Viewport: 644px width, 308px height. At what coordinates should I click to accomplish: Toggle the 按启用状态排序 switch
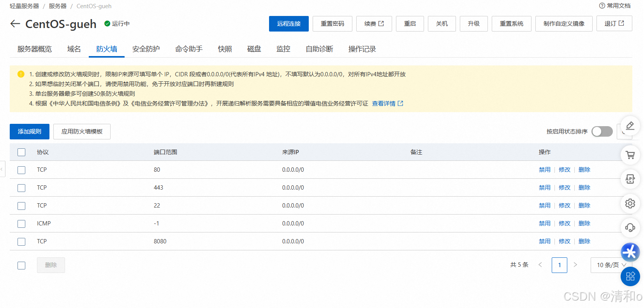(602, 132)
